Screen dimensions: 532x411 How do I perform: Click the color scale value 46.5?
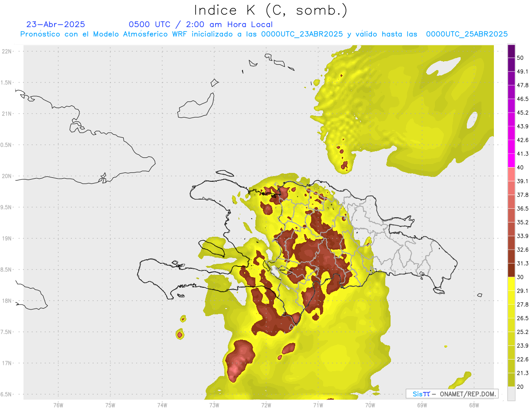coord(523,99)
